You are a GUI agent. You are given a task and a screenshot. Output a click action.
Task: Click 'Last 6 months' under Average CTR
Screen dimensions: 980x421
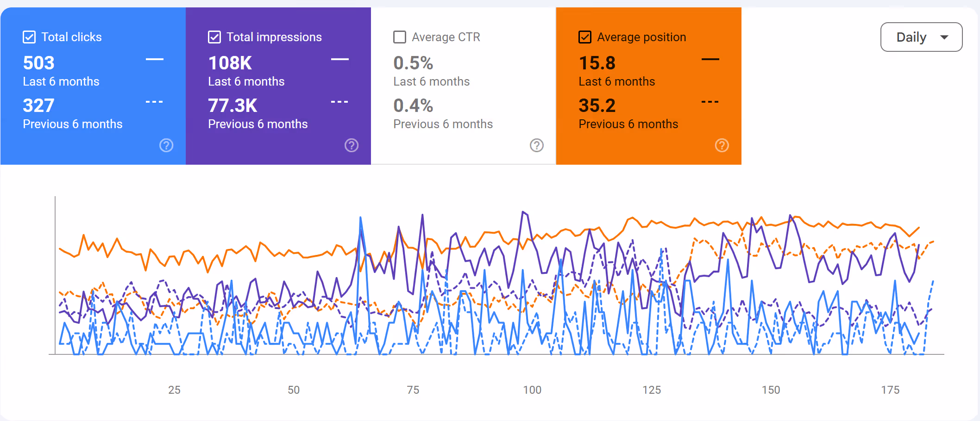432,81
